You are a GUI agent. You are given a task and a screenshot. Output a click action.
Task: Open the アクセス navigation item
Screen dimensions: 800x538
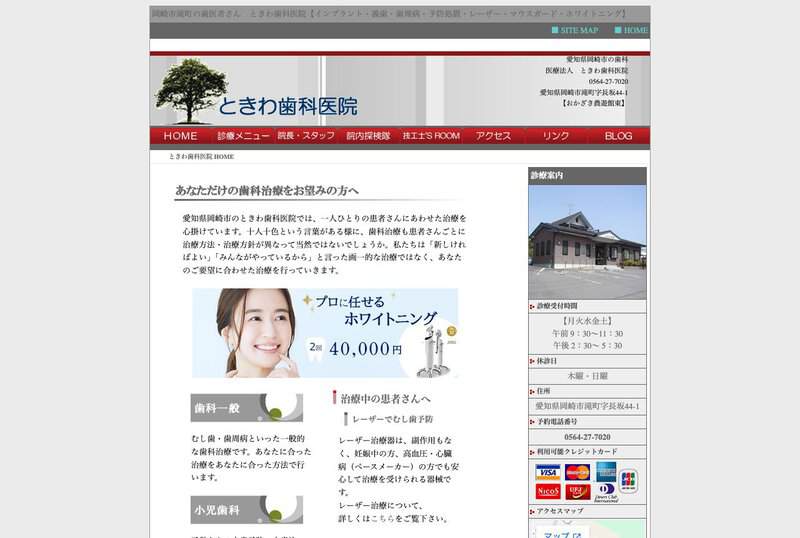click(493, 136)
